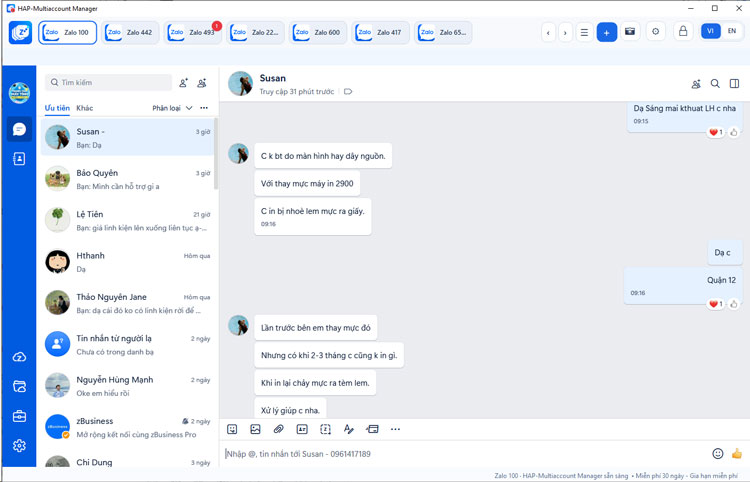Lock the application with padlock icon
The height and width of the screenshot is (482, 750).
[683, 32]
